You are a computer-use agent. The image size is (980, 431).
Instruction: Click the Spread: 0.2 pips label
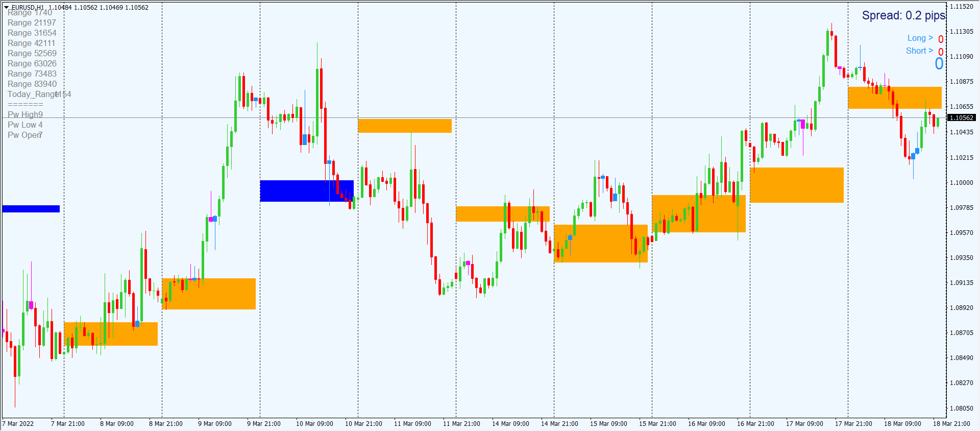(x=903, y=16)
